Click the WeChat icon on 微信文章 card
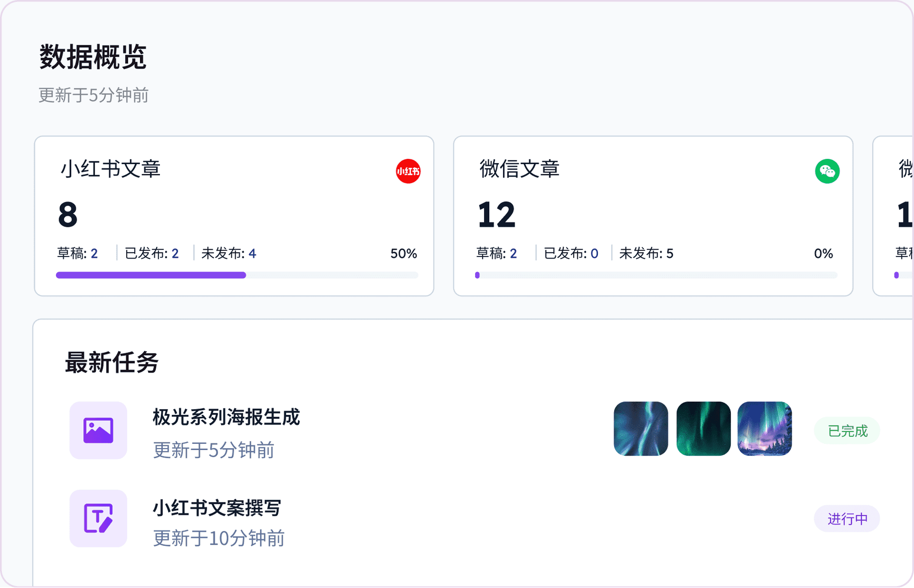The width and height of the screenshot is (914, 588). point(827,171)
